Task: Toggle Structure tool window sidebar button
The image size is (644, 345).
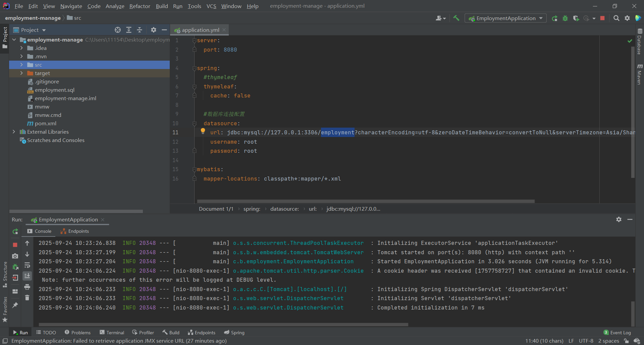Action: [5, 275]
